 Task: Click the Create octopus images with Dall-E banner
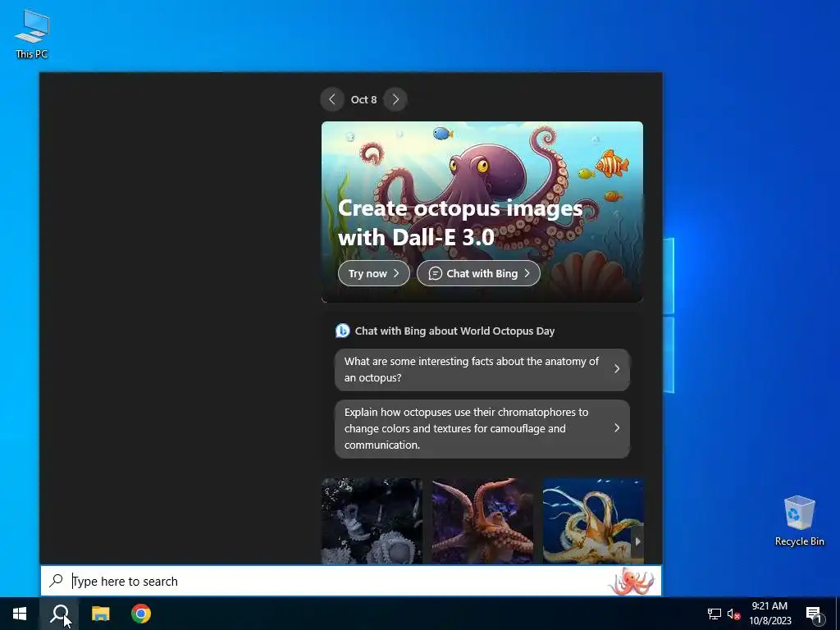[x=482, y=212]
